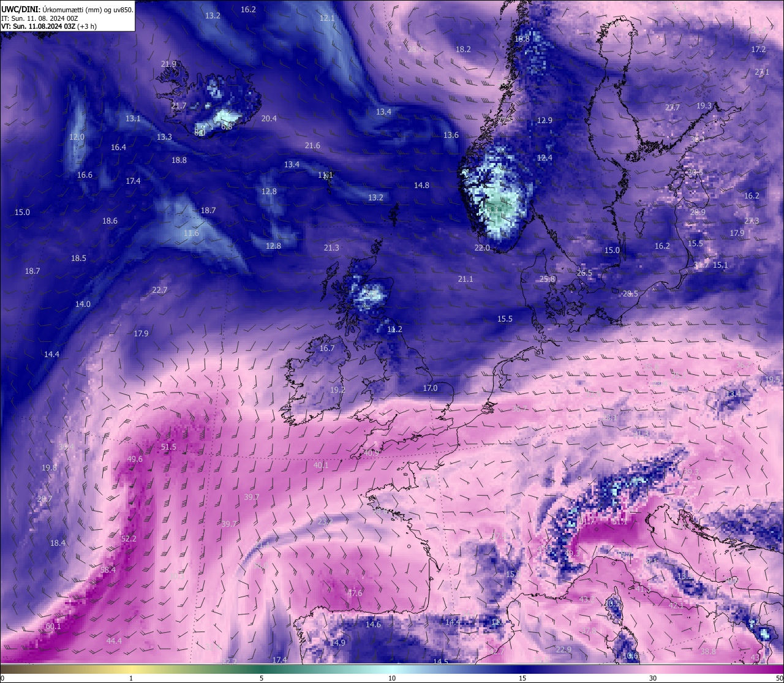Click the 11.2 value over northern England
Screen dimensions: 784x683
(394, 329)
